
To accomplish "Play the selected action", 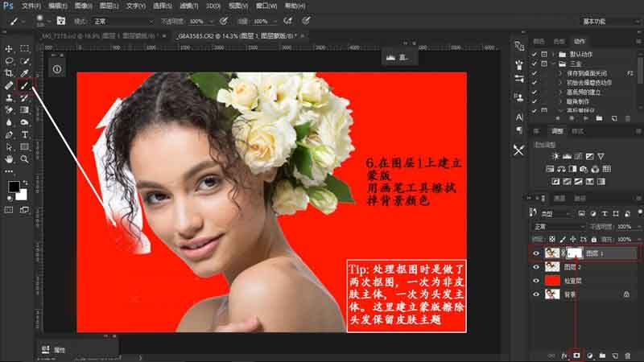I will pos(586,118).
